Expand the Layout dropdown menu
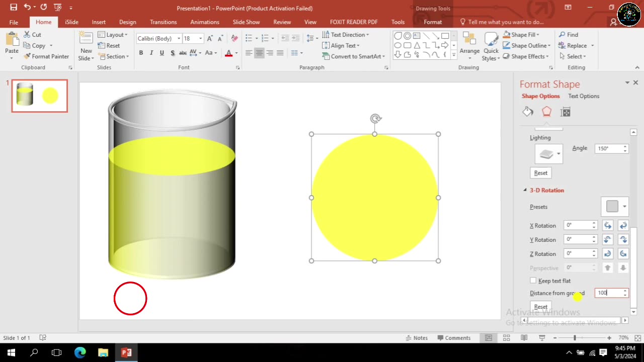Image resolution: width=644 pixels, height=362 pixels. point(112,35)
